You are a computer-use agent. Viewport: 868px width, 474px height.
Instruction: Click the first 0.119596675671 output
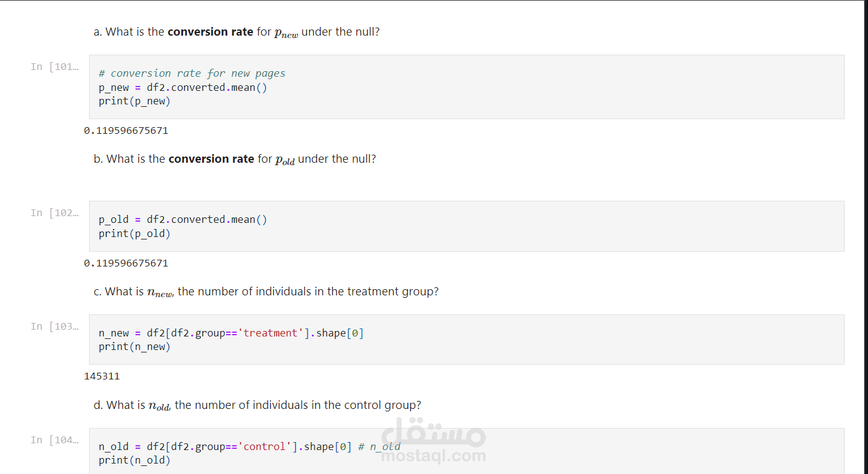point(126,131)
